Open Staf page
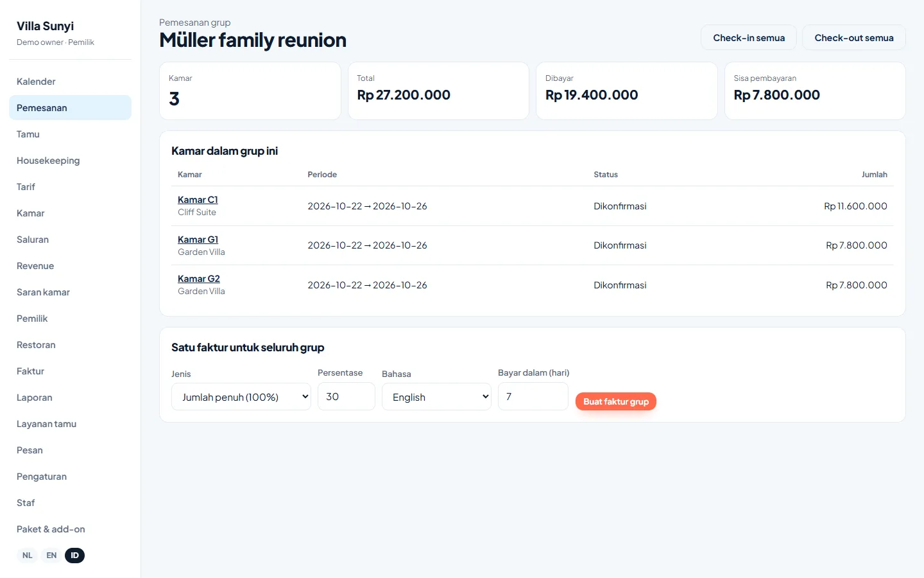This screenshot has height=578, width=924. click(x=70, y=503)
